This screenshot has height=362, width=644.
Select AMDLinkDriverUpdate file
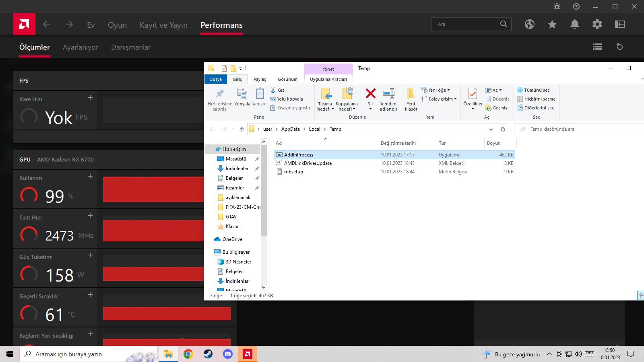pos(308,163)
